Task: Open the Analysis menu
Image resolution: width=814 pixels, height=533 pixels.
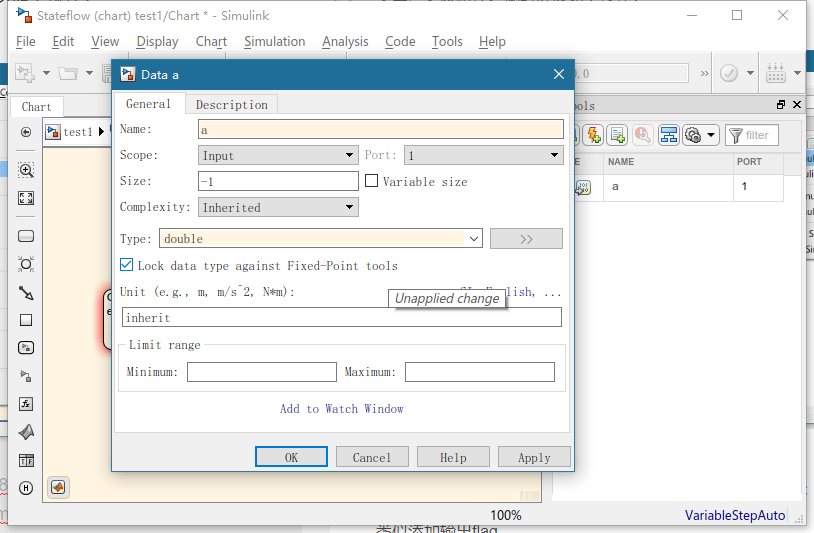Action: point(345,42)
